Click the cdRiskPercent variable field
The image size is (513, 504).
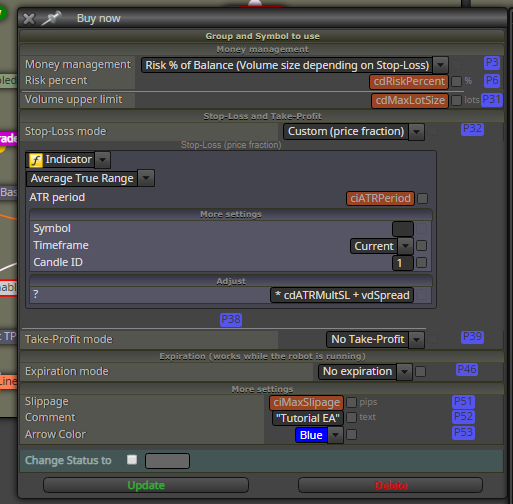pos(409,82)
